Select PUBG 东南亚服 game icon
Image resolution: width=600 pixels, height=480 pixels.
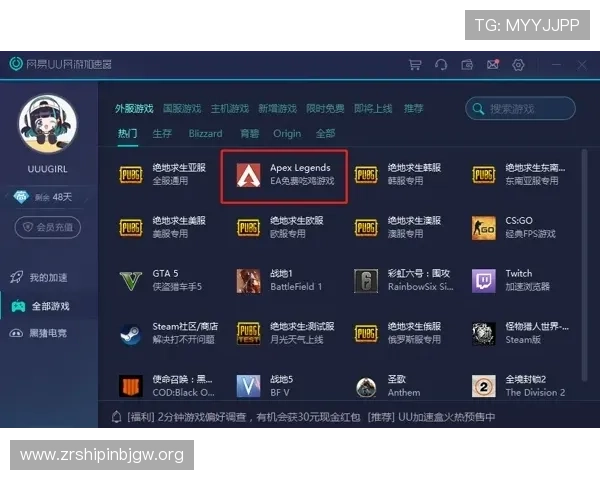(x=484, y=175)
